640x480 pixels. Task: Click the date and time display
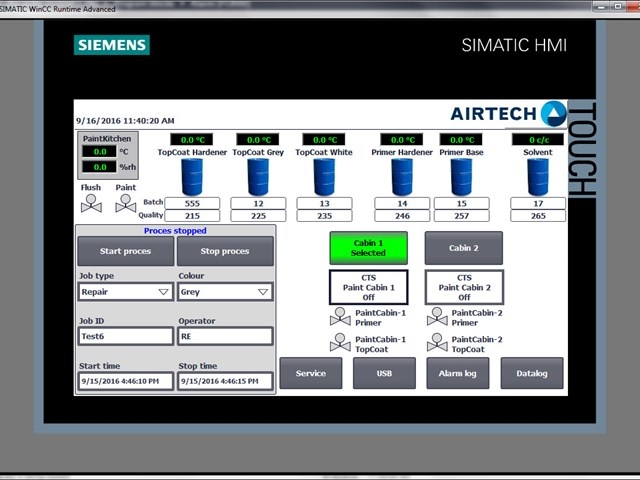click(x=125, y=121)
